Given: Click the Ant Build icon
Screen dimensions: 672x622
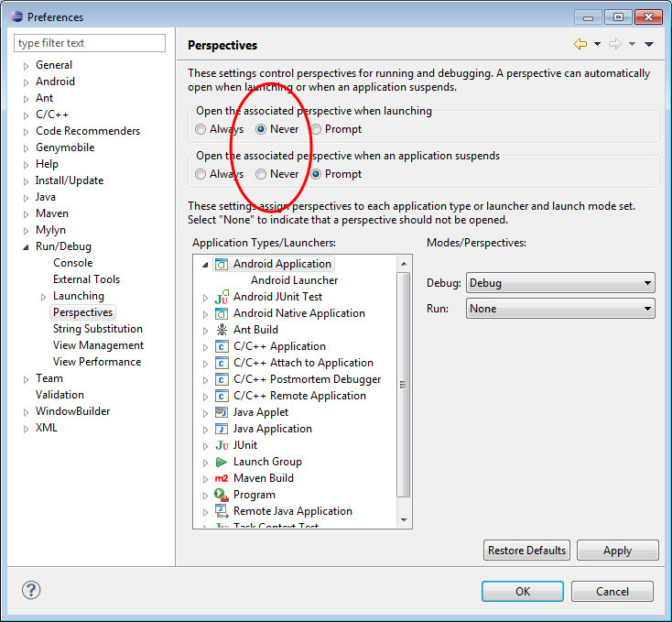Looking at the screenshot, I should click(x=222, y=330).
